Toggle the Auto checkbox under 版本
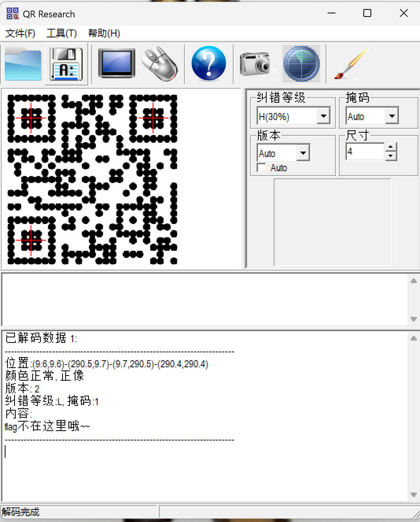The image size is (420, 522). (261, 168)
